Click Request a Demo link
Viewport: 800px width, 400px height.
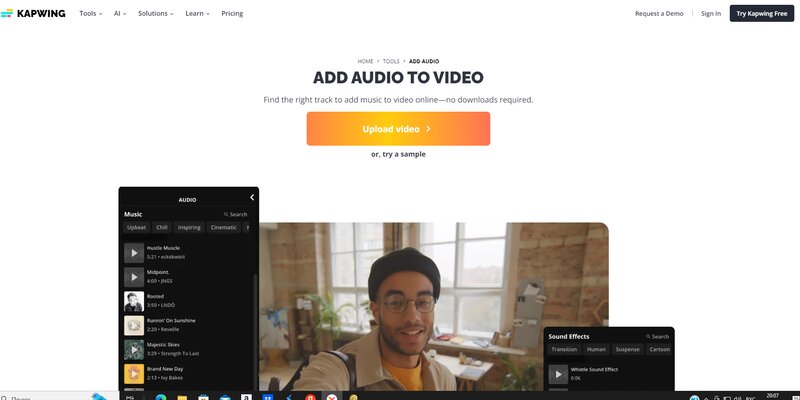coord(659,13)
